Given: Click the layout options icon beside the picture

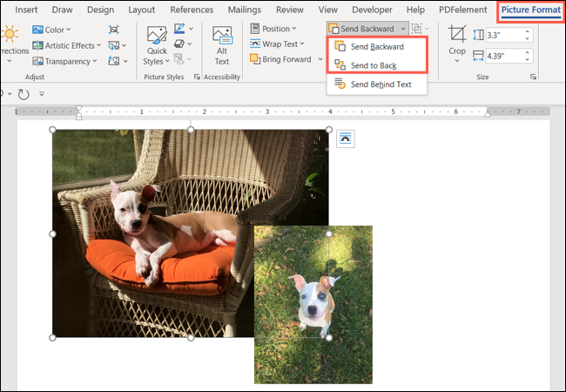Looking at the screenshot, I should 345,138.
